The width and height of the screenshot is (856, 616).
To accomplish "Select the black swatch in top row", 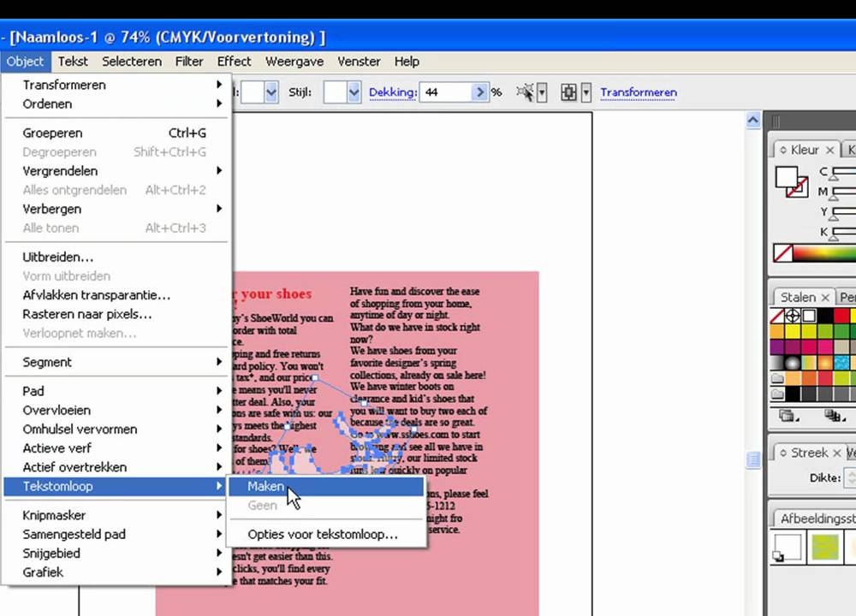I will [825, 316].
